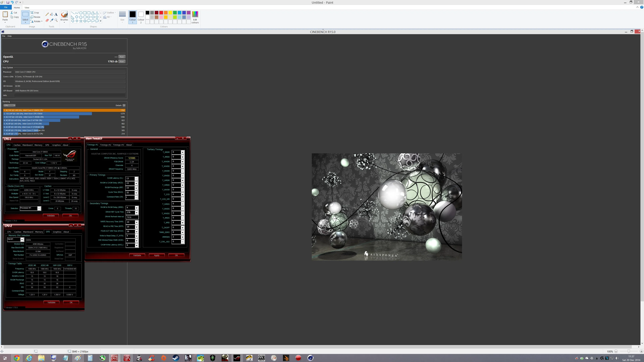
Task: Select Colour 2 box
Action: pos(141,17)
